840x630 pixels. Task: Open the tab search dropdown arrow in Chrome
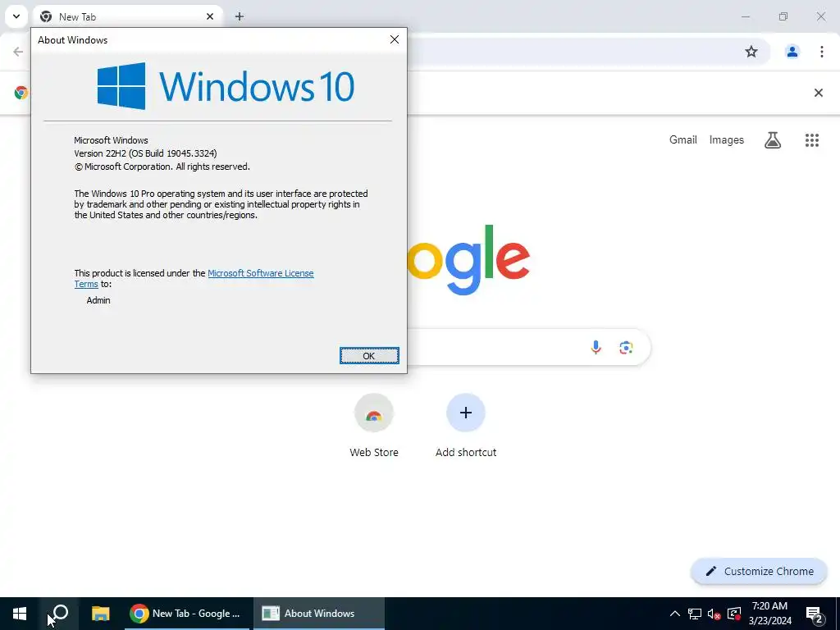point(16,16)
